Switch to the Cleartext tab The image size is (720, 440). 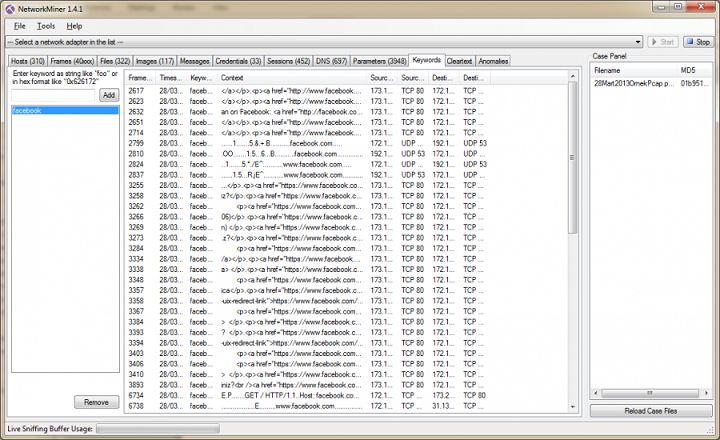(x=460, y=61)
